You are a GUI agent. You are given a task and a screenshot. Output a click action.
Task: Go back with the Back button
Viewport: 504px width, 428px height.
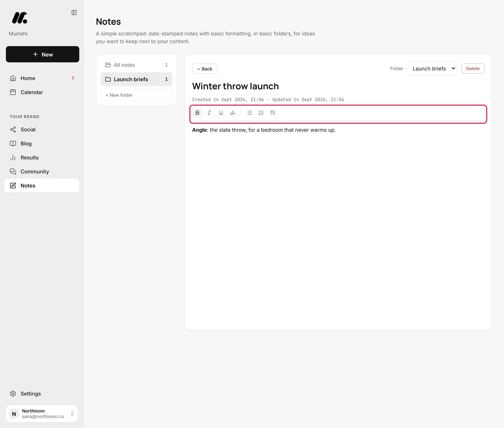pyautogui.click(x=204, y=69)
